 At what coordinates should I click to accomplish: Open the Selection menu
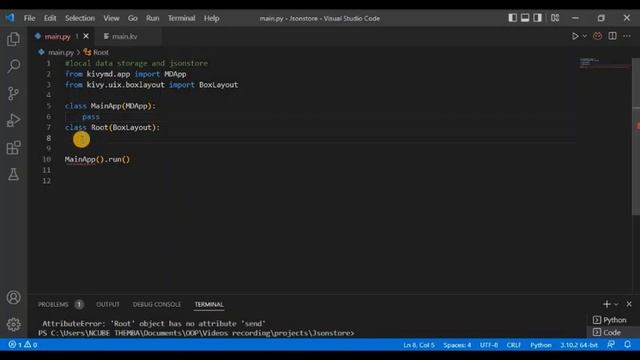(80, 18)
